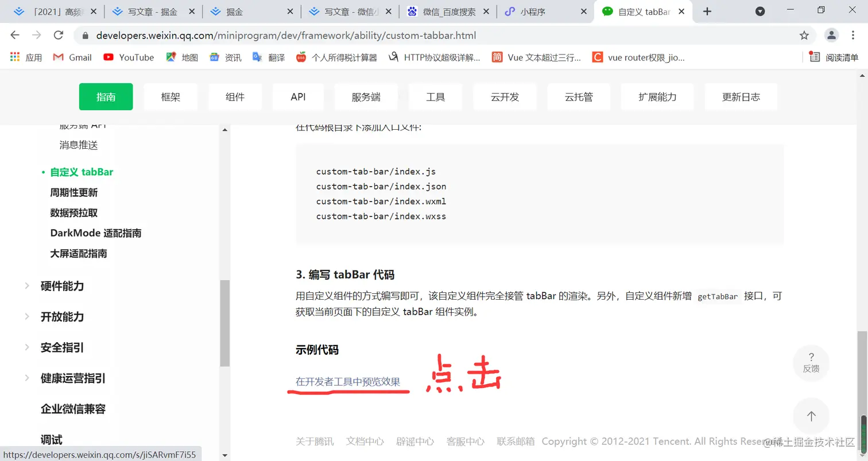Open the 文档中心 footer link
The height and width of the screenshot is (461, 868).
point(365,441)
